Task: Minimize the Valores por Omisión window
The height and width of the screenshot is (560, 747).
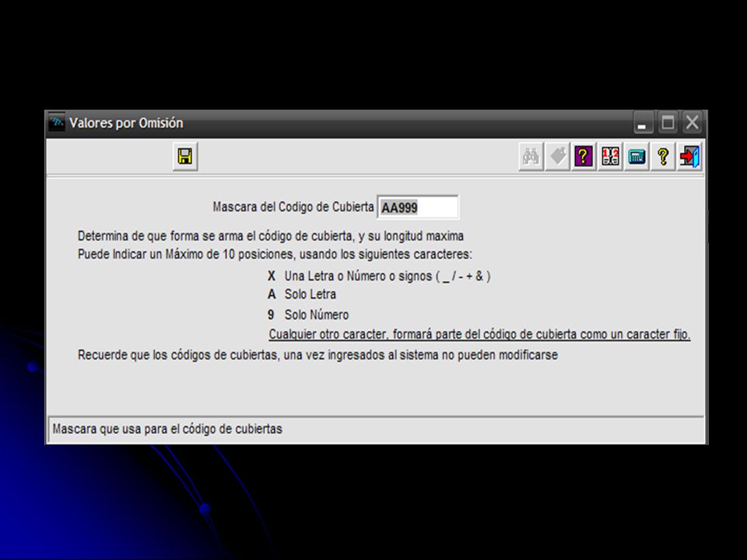Action: 642,123
